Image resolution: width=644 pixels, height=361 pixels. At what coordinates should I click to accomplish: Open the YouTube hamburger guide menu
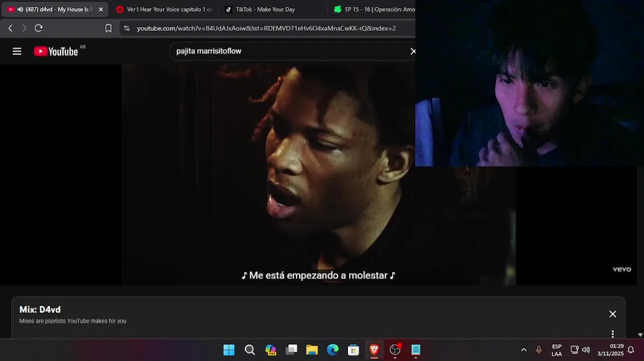(17, 51)
